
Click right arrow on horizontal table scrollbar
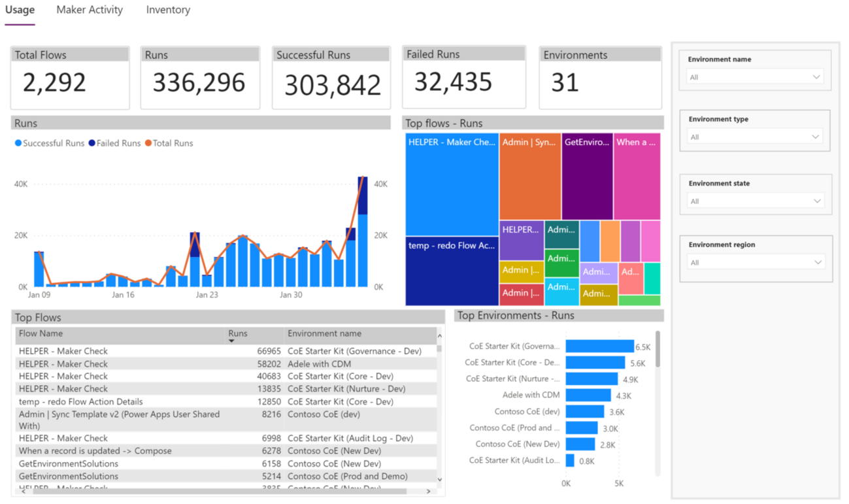(x=429, y=491)
